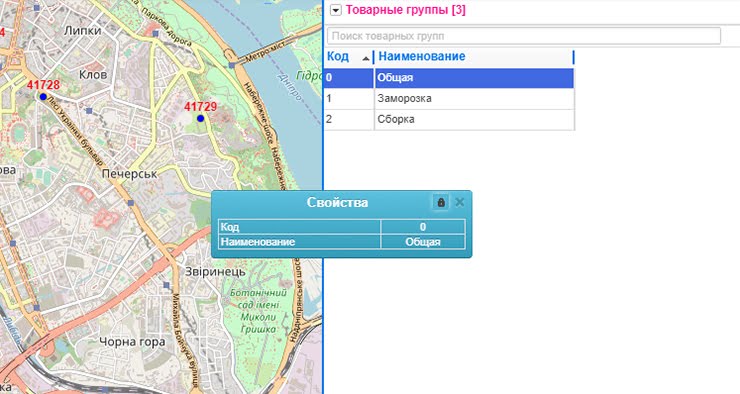Click the Свойства popup title
The width and height of the screenshot is (740, 394).
point(337,202)
